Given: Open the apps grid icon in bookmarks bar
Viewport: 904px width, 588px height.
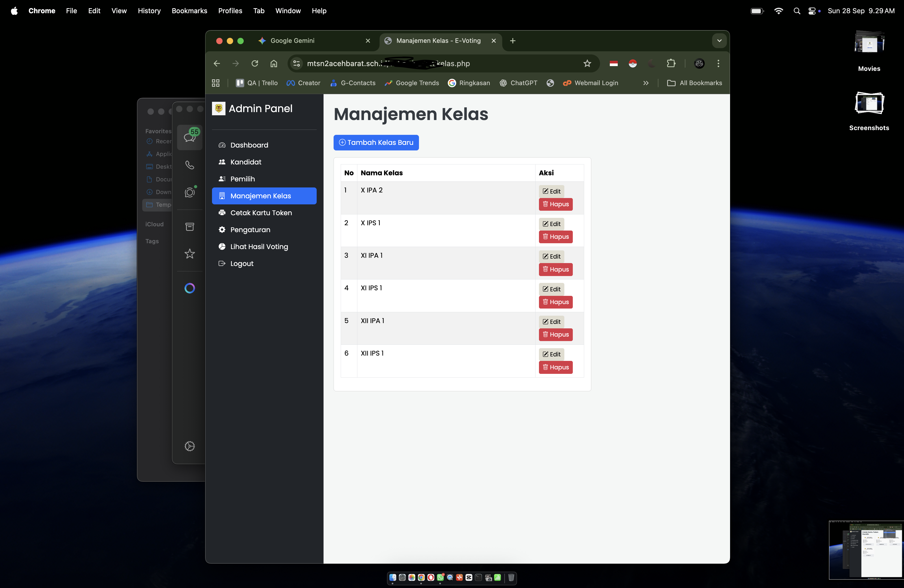Looking at the screenshot, I should 216,83.
